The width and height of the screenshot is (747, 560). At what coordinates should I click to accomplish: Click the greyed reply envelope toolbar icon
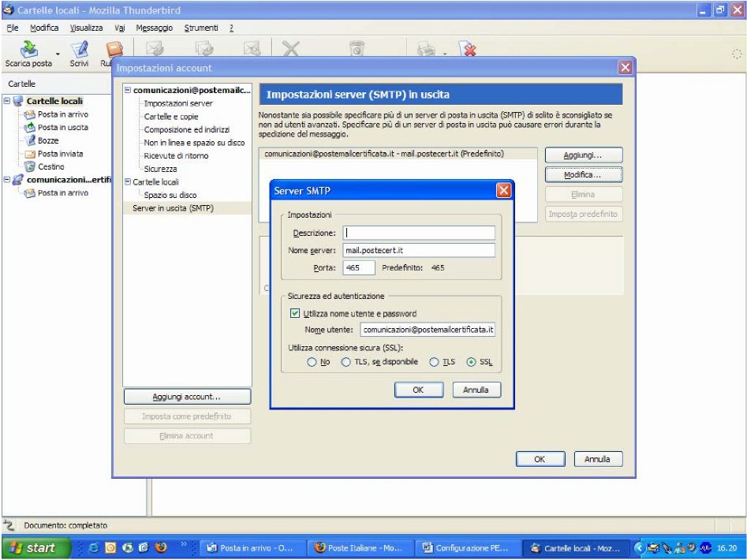(x=155, y=49)
